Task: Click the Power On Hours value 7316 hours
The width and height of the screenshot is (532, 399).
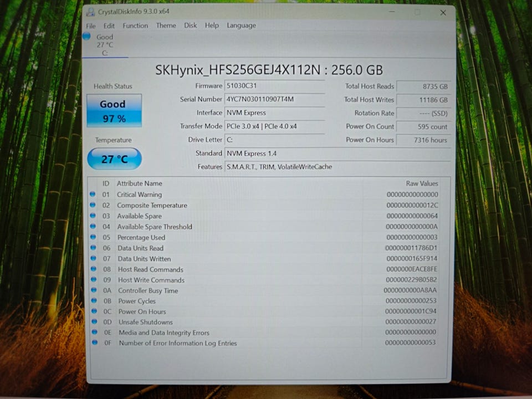Action: [x=423, y=140]
